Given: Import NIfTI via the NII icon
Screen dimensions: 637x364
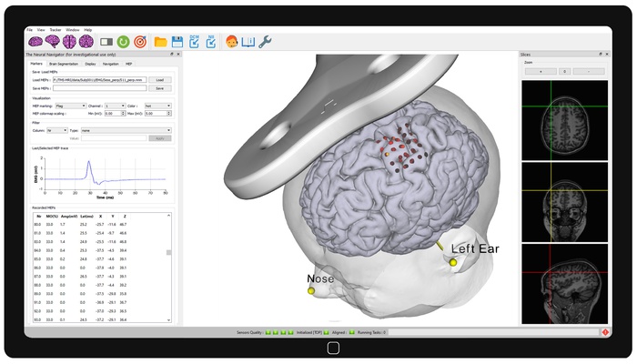Looking at the screenshot, I should (x=211, y=42).
